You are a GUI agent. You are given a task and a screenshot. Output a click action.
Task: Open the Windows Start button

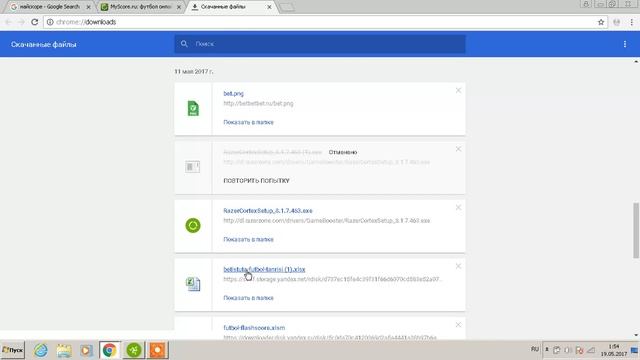[13, 350]
